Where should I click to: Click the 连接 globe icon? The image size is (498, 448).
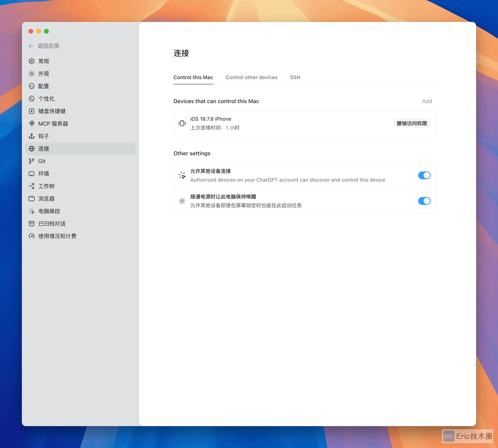coord(31,149)
